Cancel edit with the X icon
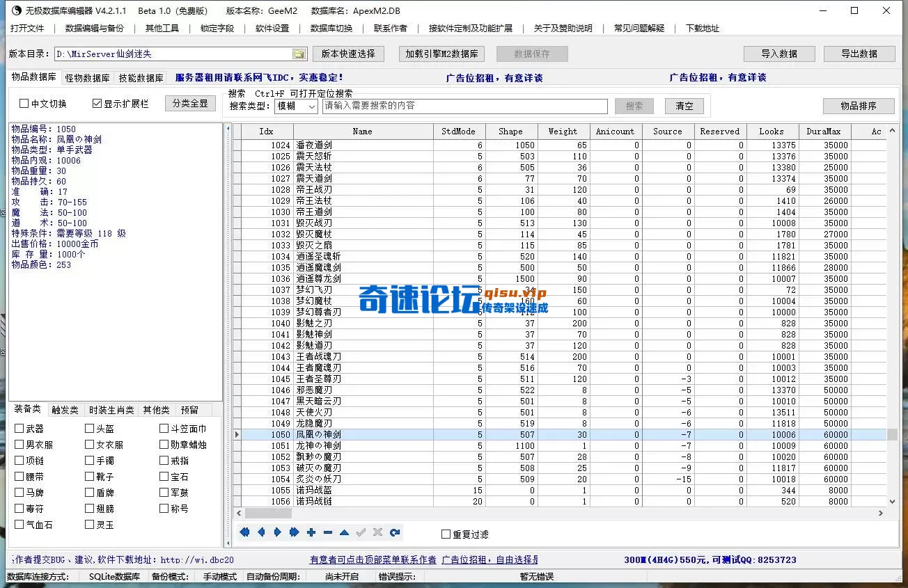The image size is (908, 588). [377, 532]
